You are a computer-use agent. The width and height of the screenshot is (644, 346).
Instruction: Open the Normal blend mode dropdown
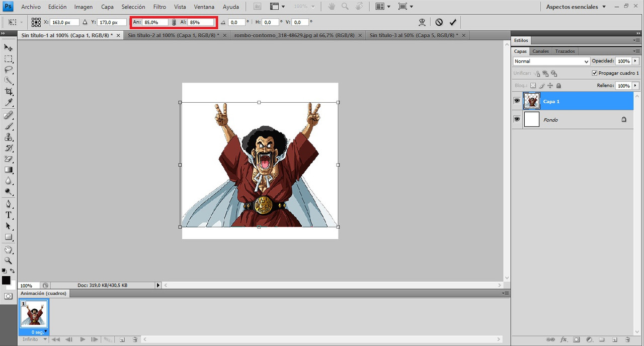point(551,61)
